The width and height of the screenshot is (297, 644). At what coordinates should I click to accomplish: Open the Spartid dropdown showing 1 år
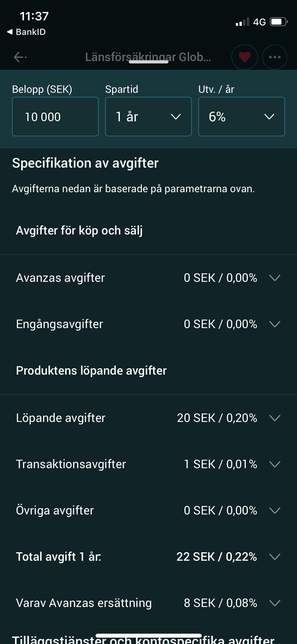(x=148, y=117)
